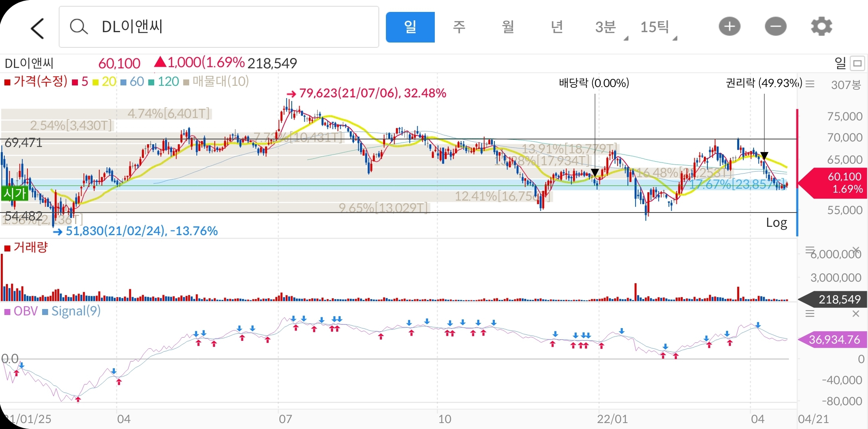Tap the green 시가 open price marker

[14, 193]
